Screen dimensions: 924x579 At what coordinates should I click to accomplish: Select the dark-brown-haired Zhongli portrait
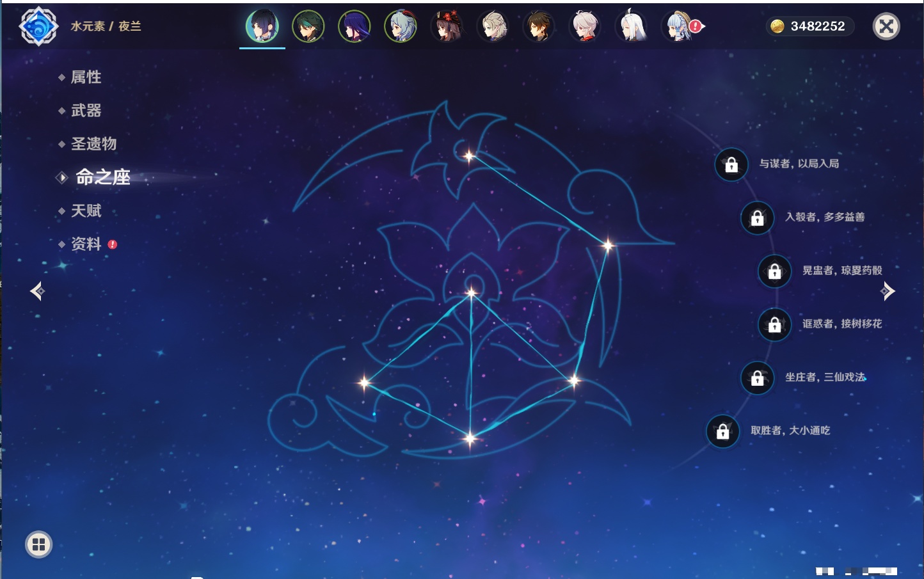(539, 26)
